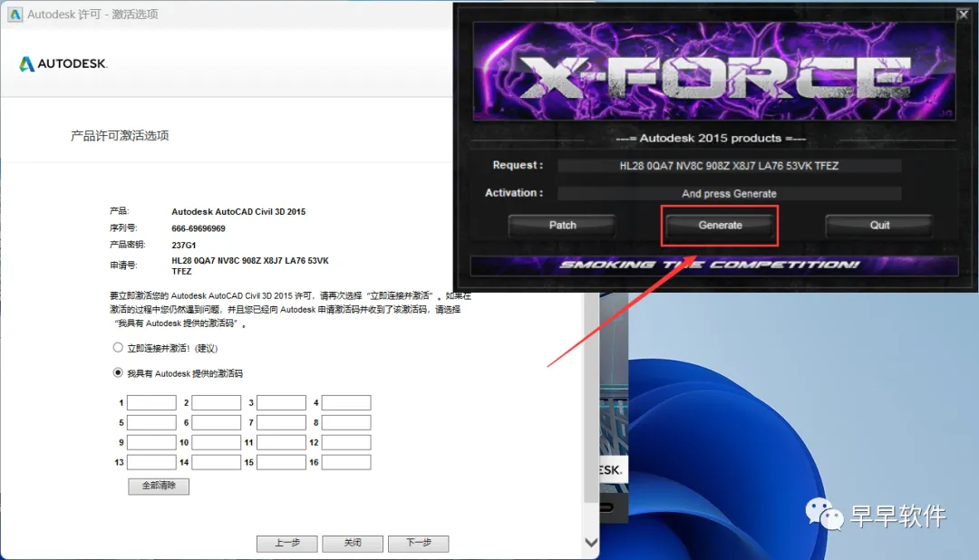
Task: Click the vertical scrollbar thumb in Autodesk dialog
Action: 591,397
